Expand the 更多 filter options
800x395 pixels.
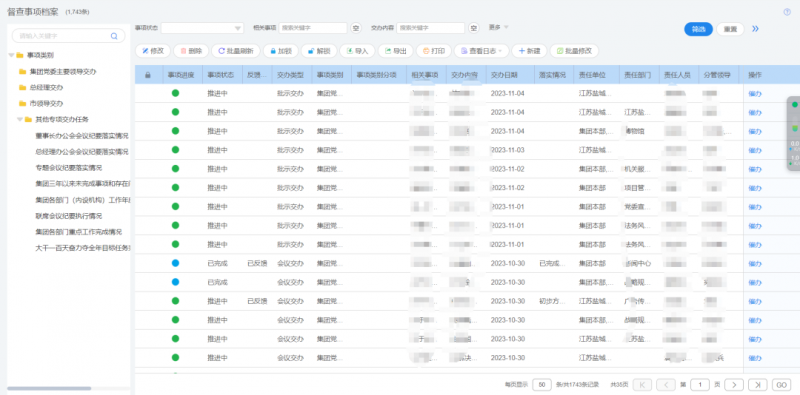point(498,27)
